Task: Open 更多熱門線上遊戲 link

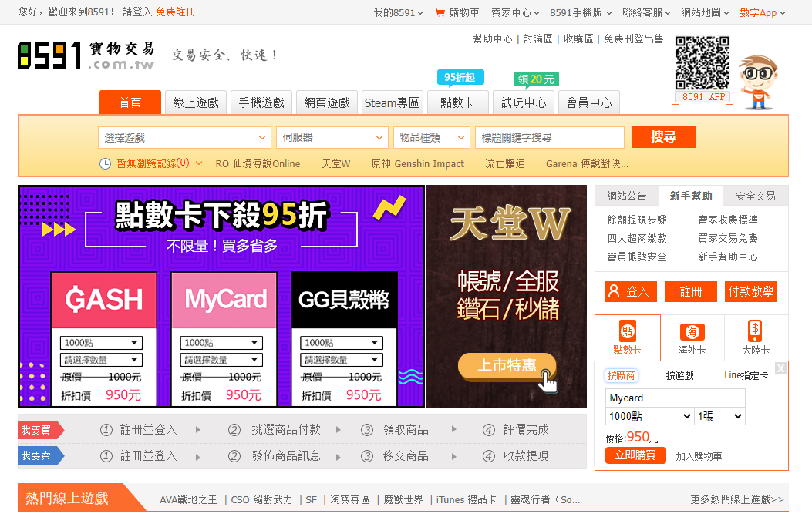Action: click(x=737, y=499)
